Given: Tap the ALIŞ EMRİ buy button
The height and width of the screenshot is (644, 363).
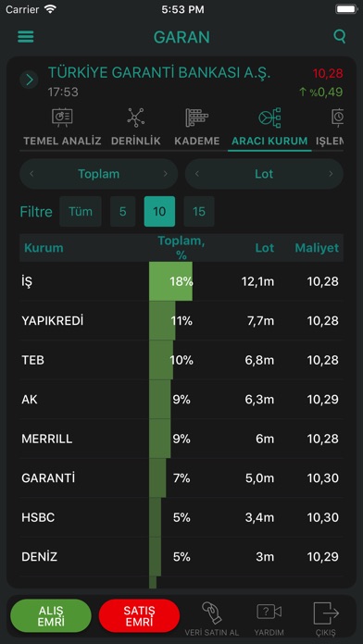Looking at the screenshot, I should [x=51, y=615].
